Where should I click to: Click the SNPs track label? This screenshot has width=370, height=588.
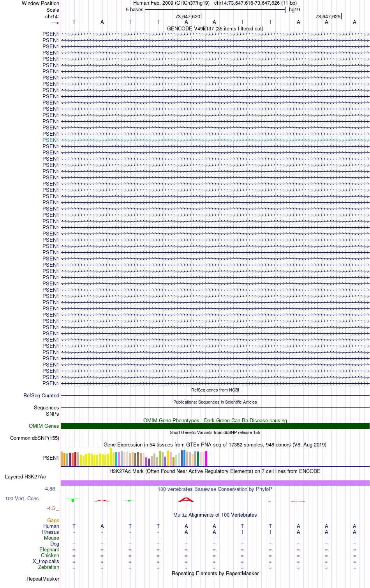click(53, 414)
